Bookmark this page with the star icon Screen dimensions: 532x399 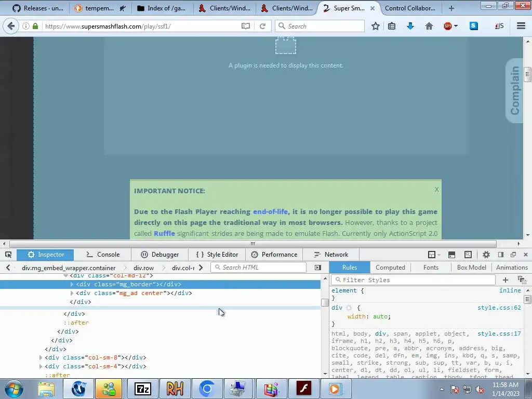pyautogui.click(x=375, y=26)
